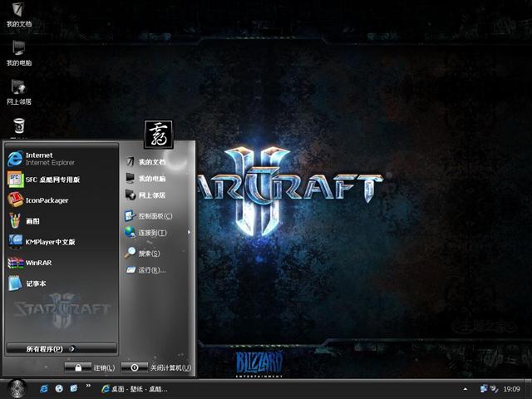The height and width of the screenshot is (399, 532).
Task: Choose 运行(R)... in Start menu
Action: pos(151,270)
